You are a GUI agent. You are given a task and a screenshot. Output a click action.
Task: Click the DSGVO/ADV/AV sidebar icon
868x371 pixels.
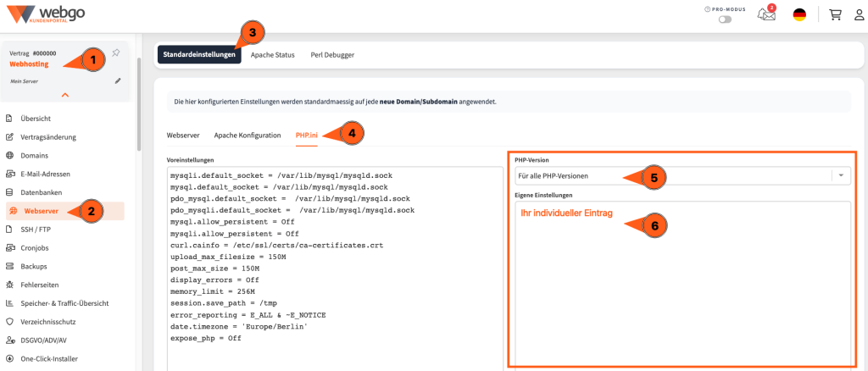point(9,340)
